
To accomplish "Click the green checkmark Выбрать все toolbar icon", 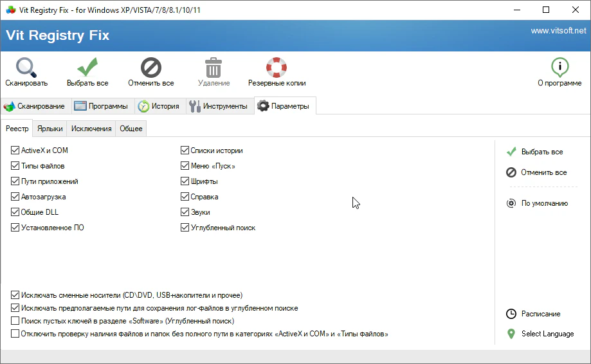I will point(87,68).
